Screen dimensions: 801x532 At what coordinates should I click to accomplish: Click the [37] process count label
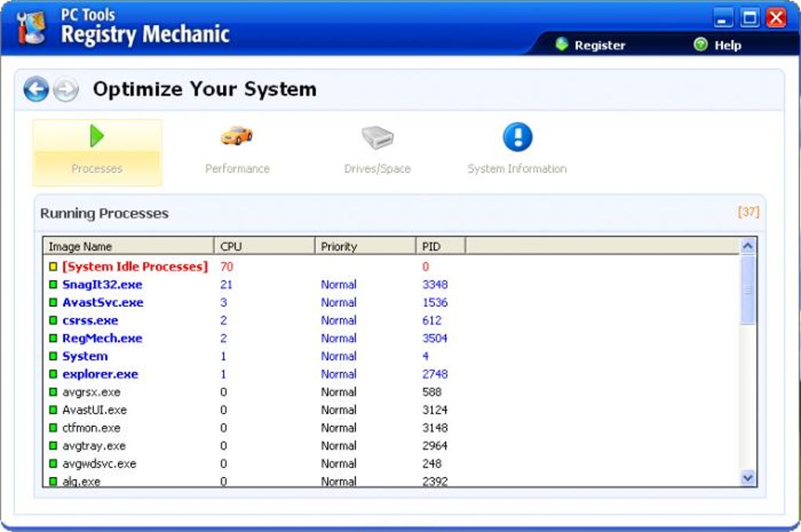click(x=748, y=211)
